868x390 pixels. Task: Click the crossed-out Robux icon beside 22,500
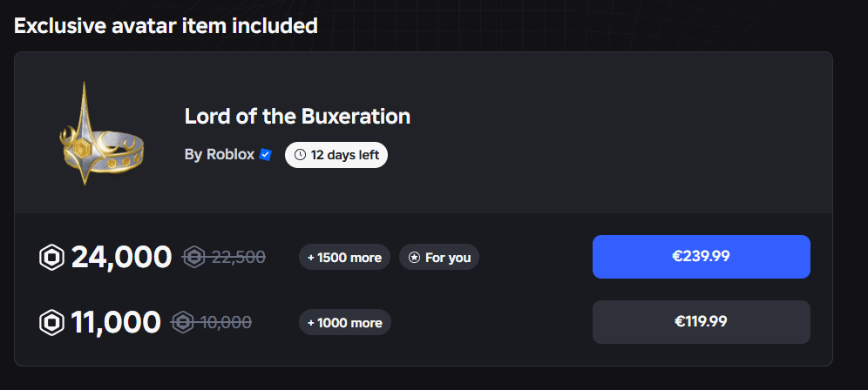[193, 257]
